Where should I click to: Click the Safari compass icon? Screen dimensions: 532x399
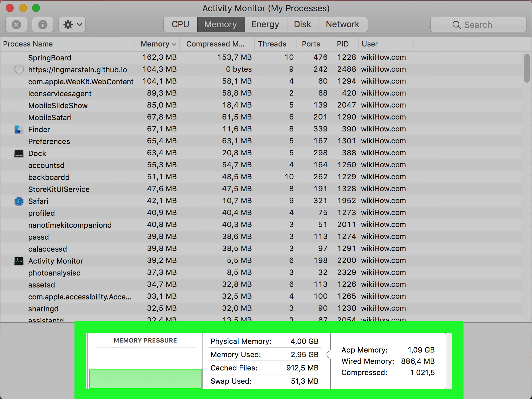pos(19,201)
